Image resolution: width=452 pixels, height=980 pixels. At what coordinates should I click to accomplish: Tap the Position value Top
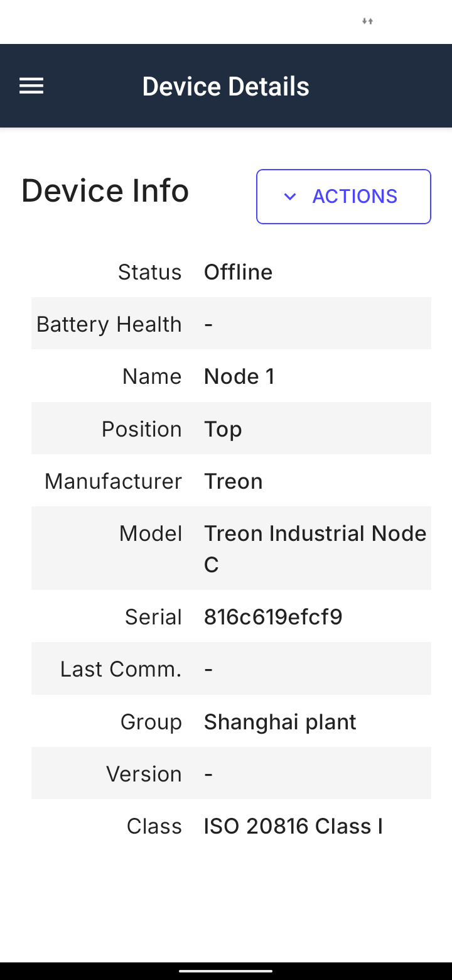(x=223, y=429)
